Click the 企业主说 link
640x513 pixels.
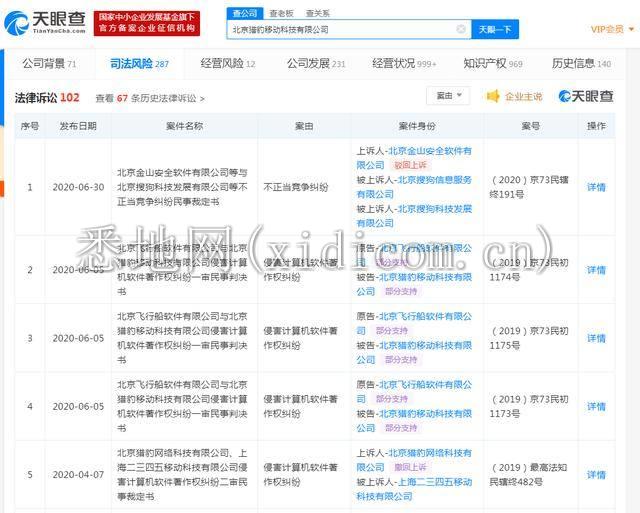point(524,97)
